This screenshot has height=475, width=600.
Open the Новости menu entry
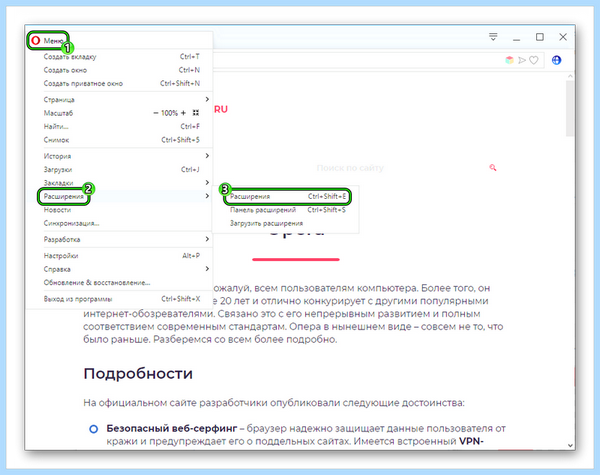tap(121, 210)
